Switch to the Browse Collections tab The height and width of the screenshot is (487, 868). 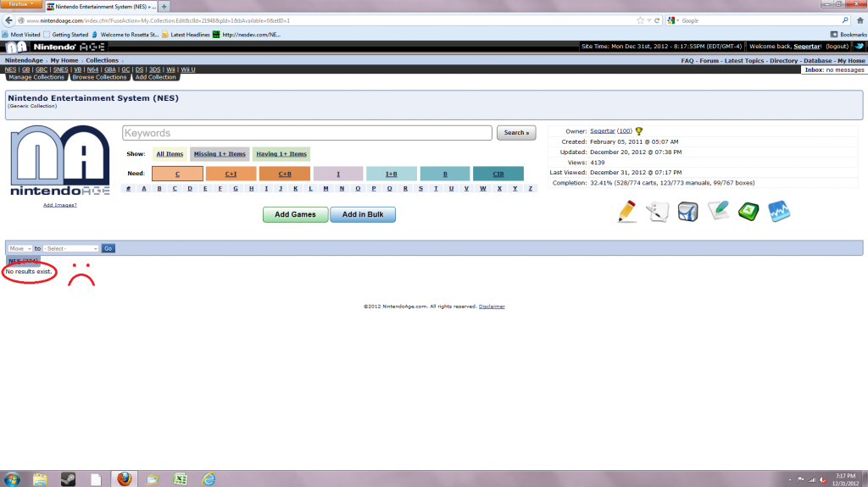coord(99,77)
